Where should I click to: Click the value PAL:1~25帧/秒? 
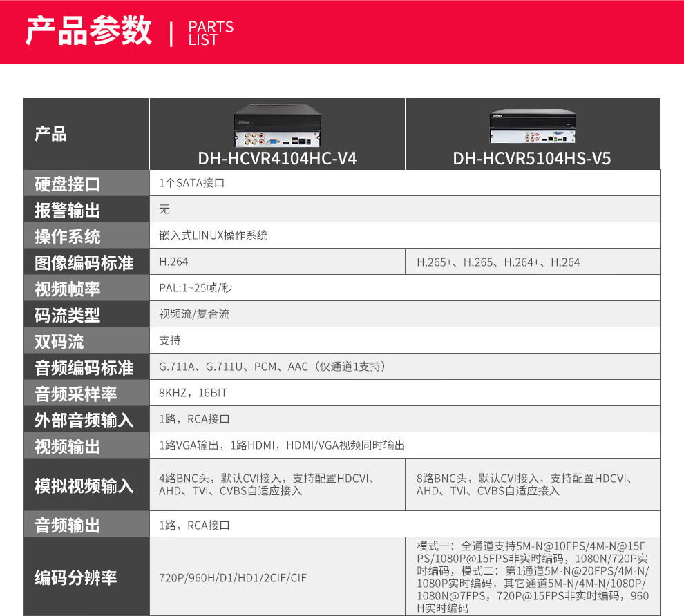196,288
